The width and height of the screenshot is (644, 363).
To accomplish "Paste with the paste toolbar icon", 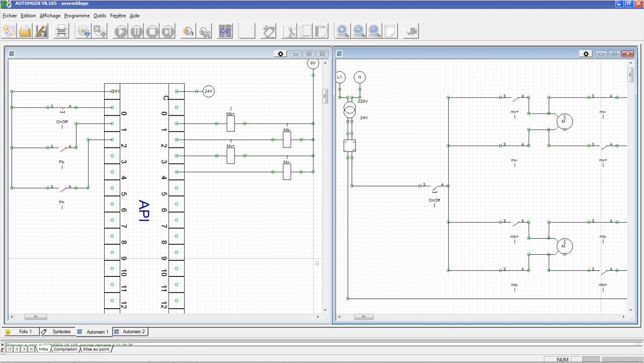I will pos(321,31).
